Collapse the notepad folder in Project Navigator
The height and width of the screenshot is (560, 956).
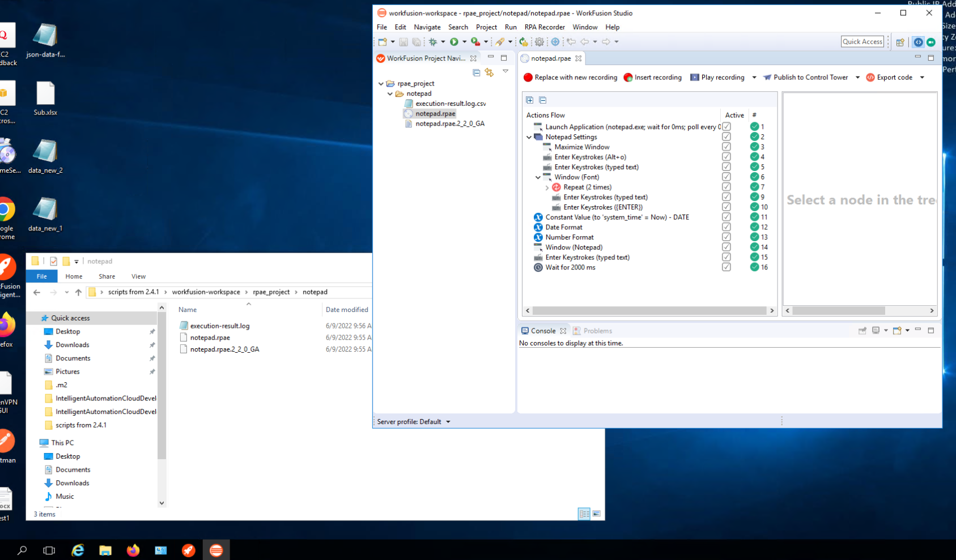(390, 94)
